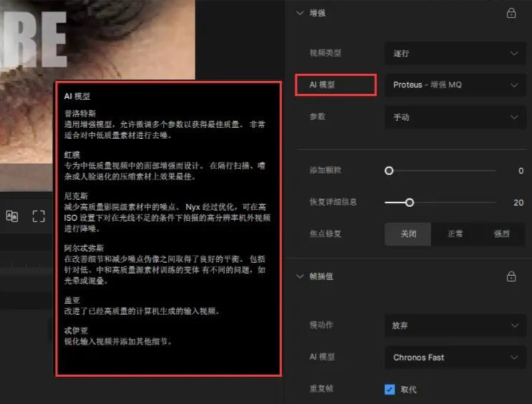Viewport: 532px width, 404px height.
Task: Click the AI 模型 label under 帧插值
Action: [x=322, y=357]
